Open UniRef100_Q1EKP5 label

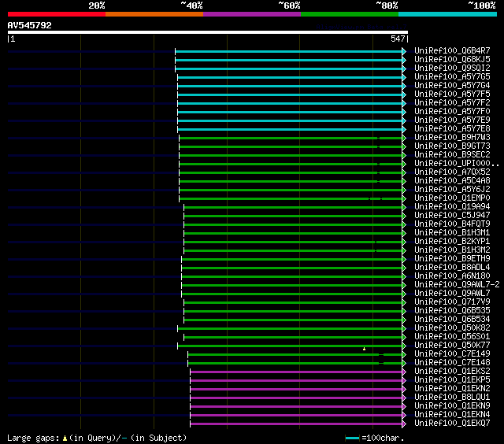click(452, 380)
